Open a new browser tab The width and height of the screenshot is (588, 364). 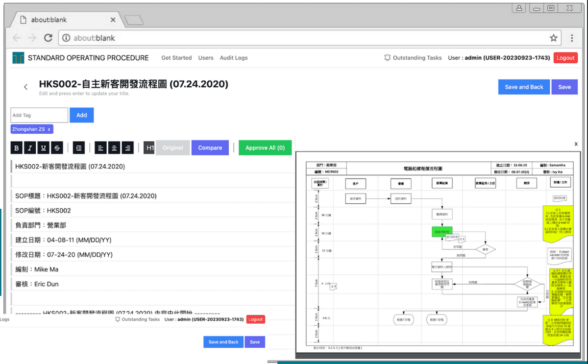pos(133,20)
